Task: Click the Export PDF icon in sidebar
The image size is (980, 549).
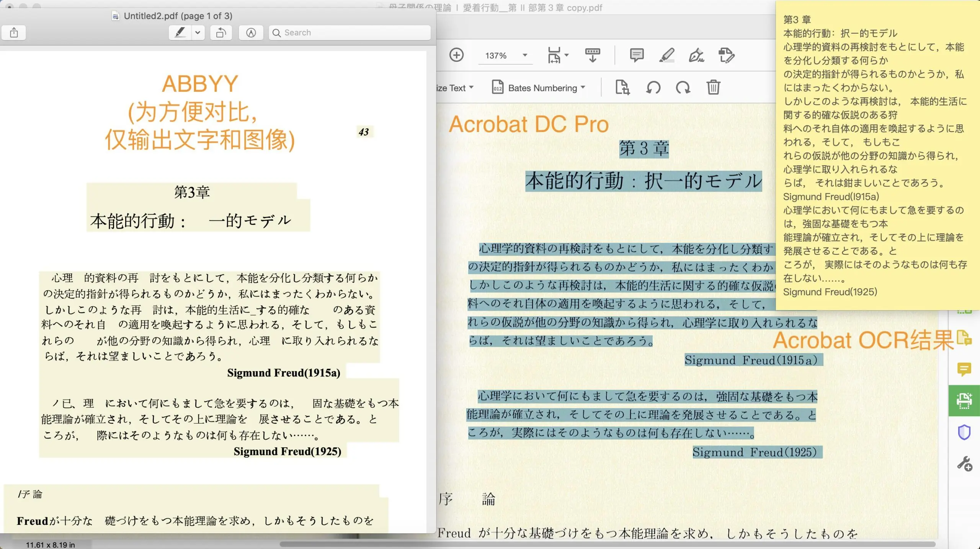Action: [964, 337]
